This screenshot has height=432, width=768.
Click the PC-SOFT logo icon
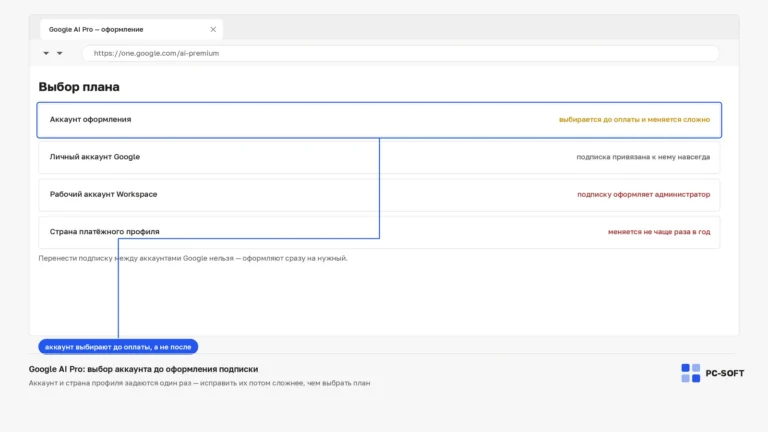(691, 373)
